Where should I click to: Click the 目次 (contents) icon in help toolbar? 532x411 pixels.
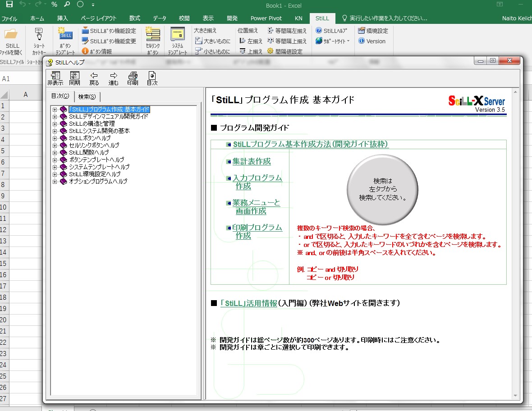click(x=152, y=78)
